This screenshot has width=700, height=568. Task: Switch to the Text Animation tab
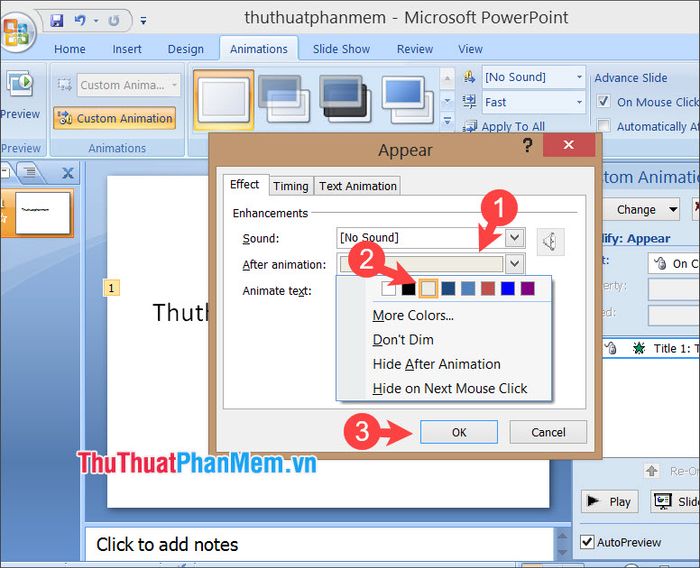(x=358, y=186)
